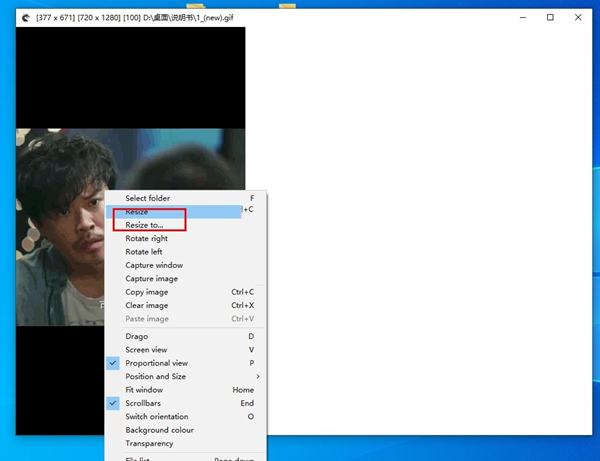The image size is (600, 461).
Task: Choose Rotate right
Action: (x=146, y=239)
